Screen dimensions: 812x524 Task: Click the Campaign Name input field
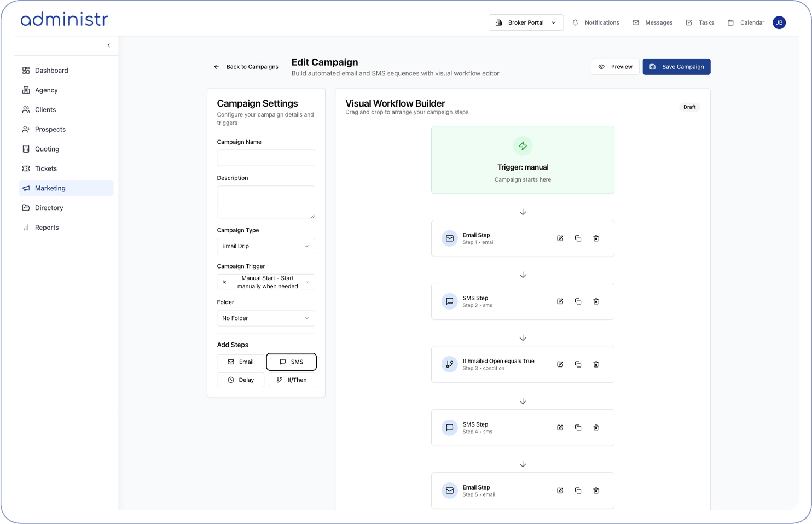[266, 158]
